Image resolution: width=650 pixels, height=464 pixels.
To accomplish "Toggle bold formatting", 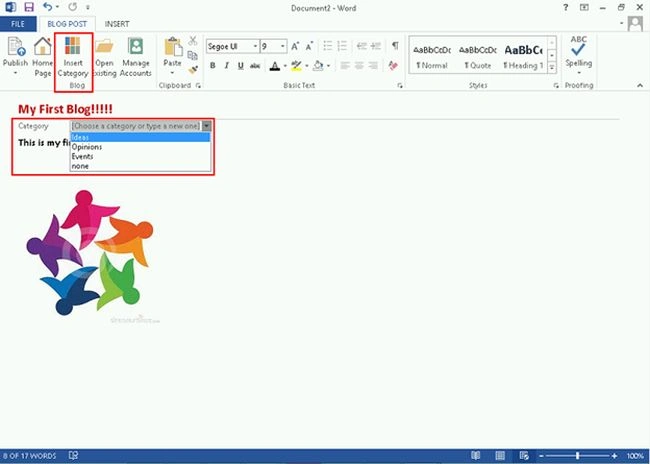I will pos(213,66).
